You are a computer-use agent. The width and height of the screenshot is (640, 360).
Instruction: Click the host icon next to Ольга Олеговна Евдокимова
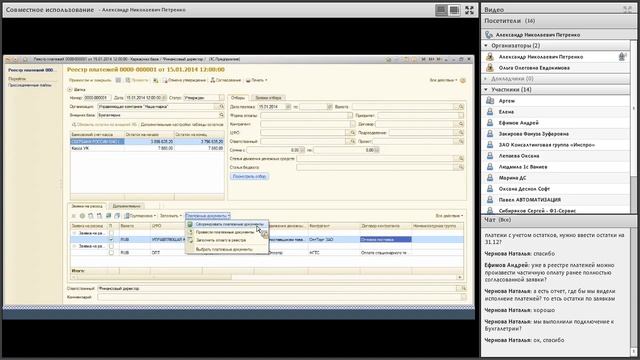pyautogui.click(x=490, y=68)
